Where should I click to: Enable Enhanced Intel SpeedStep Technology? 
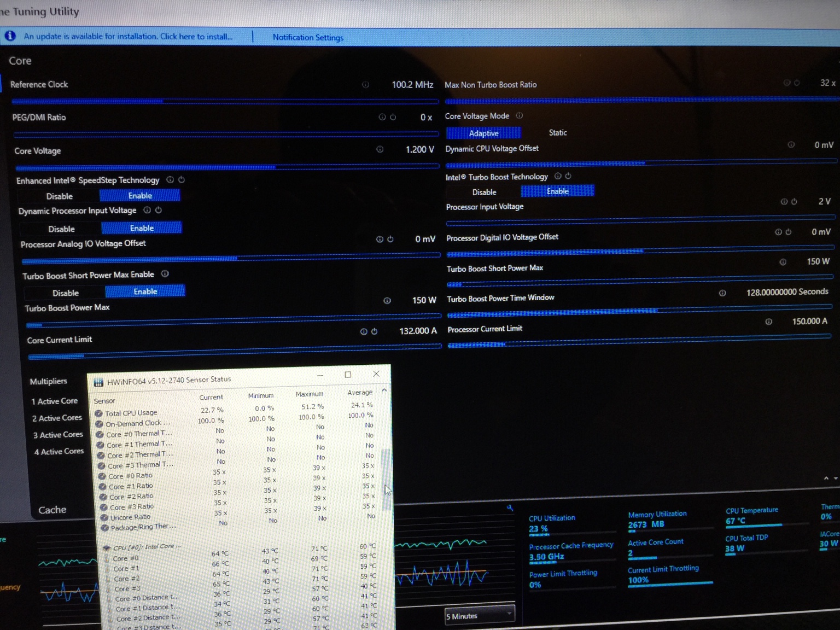click(140, 196)
